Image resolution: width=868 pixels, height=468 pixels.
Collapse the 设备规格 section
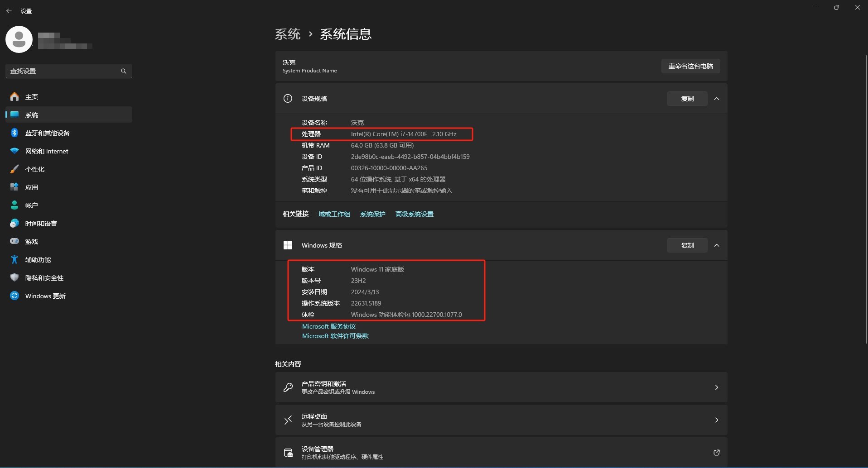click(x=717, y=98)
